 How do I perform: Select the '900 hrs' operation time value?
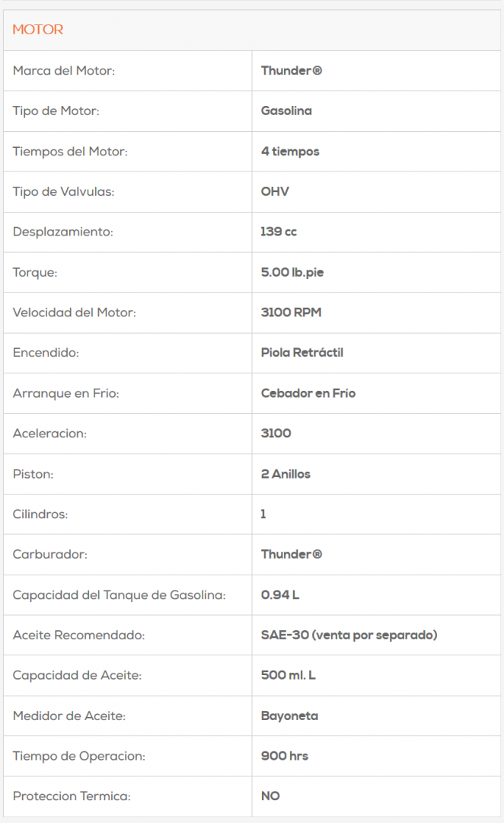(x=285, y=756)
